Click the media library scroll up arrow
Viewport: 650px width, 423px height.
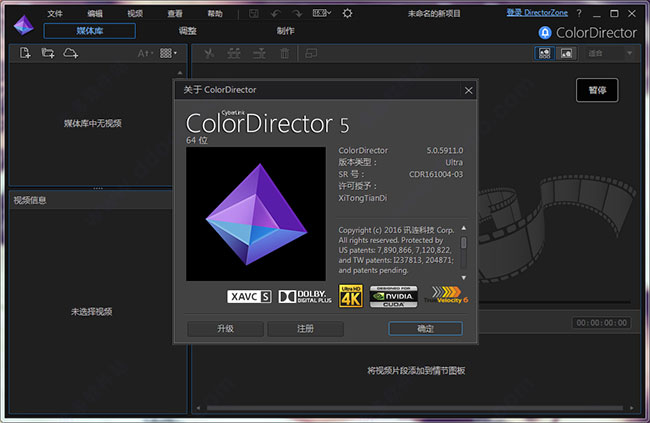pyautogui.click(x=179, y=73)
